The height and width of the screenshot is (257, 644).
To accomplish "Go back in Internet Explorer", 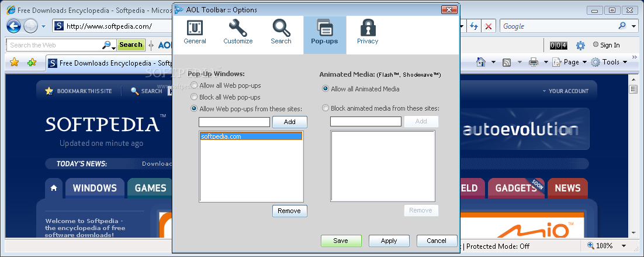I will pyautogui.click(x=13, y=26).
